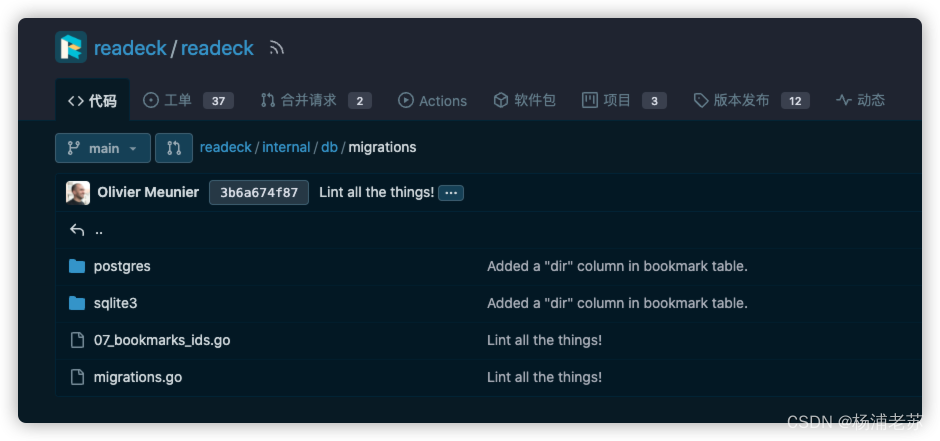940x441 pixels.
Task: Open migrations.go row commit message
Action: [x=544, y=377]
